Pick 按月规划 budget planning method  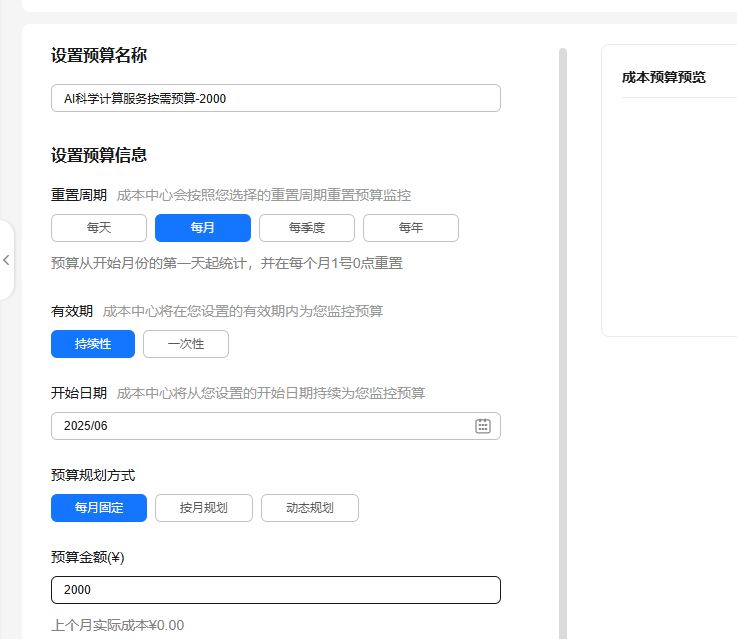[204, 508]
